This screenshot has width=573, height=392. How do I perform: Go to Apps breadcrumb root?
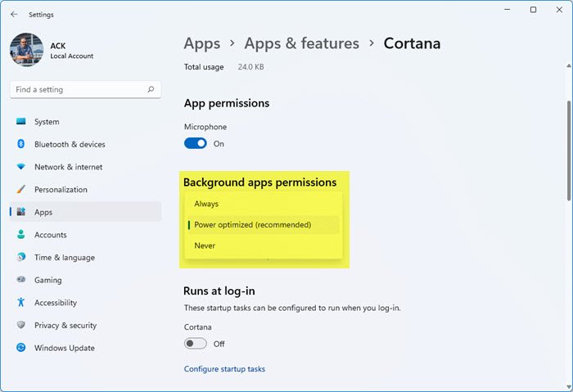click(202, 43)
